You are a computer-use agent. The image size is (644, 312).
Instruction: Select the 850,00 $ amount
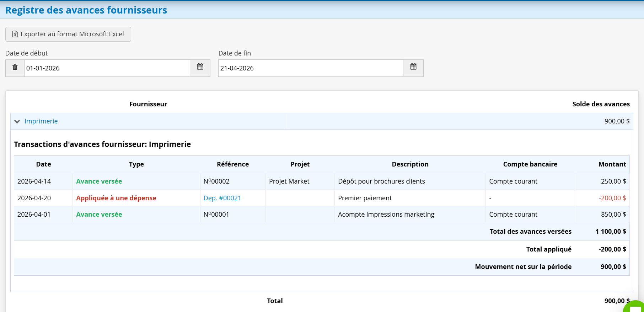(613, 215)
